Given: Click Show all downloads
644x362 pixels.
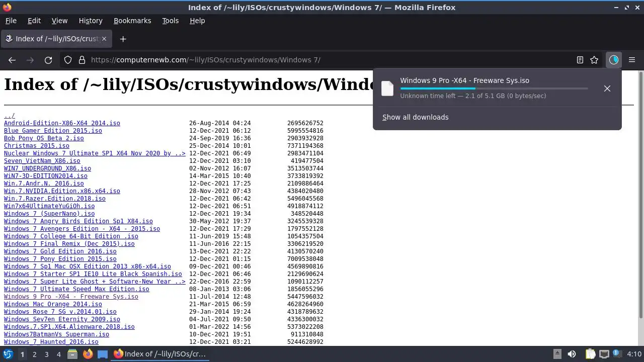Looking at the screenshot, I should 415,117.
